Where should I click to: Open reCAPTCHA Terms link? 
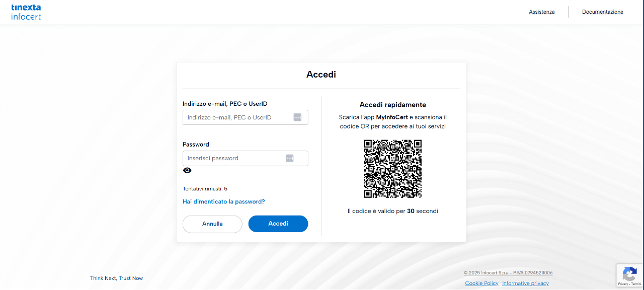click(636, 284)
